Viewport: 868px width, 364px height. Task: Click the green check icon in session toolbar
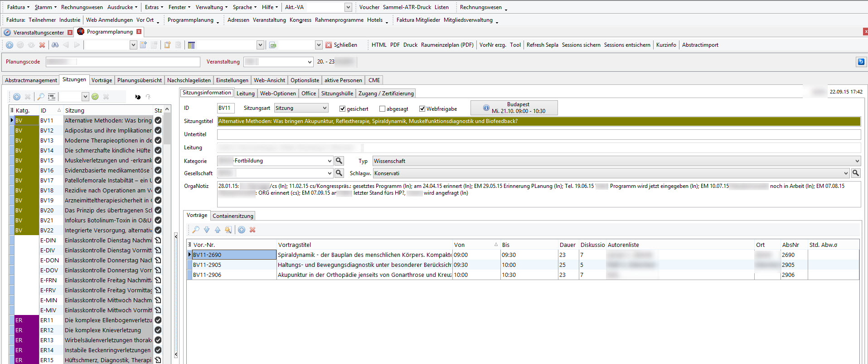coord(95,97)
